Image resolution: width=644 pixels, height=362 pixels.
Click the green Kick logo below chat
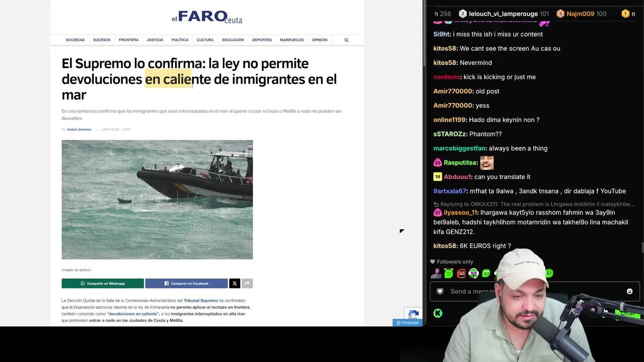[x=438, y=313]
